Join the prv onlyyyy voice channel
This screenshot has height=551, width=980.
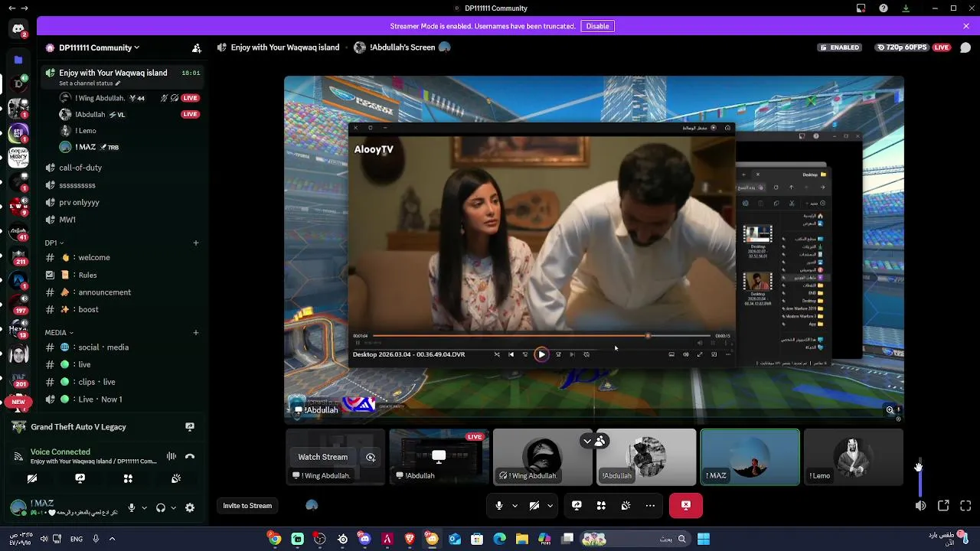tap(122, 203)
